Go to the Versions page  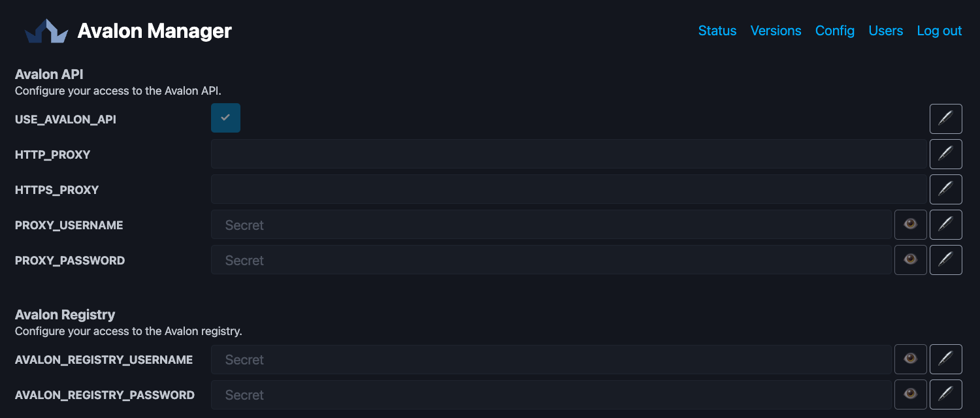tap(776, 31)
